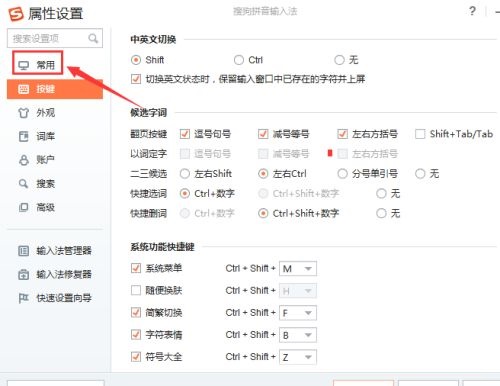Toggle the 系统菜单 shortcut checkbox
The height and width of the screenshot is (386, 500).
pyautogui.click(x=136, y=268)
